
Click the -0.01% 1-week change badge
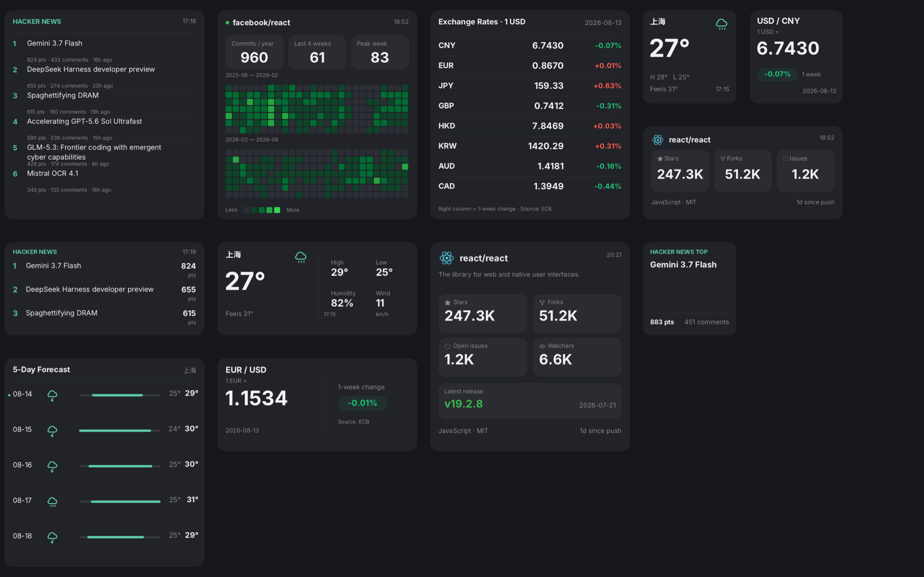click(362, 403)
